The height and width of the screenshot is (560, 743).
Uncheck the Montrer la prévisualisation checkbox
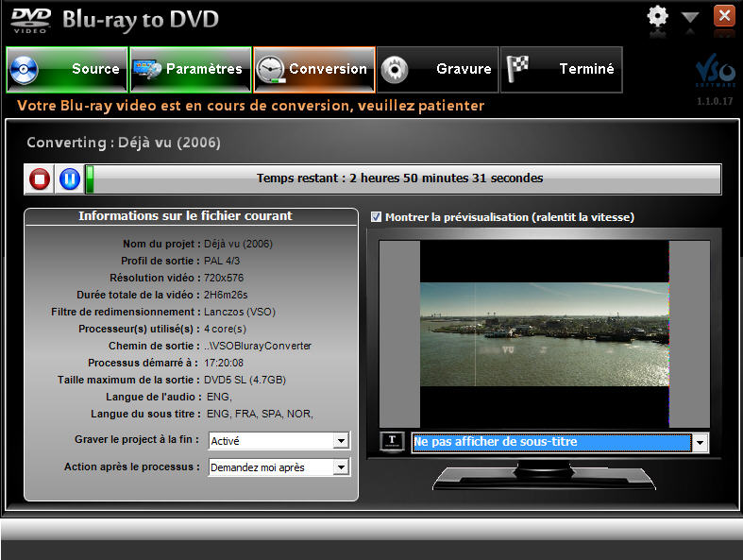(x=376, y=217)
